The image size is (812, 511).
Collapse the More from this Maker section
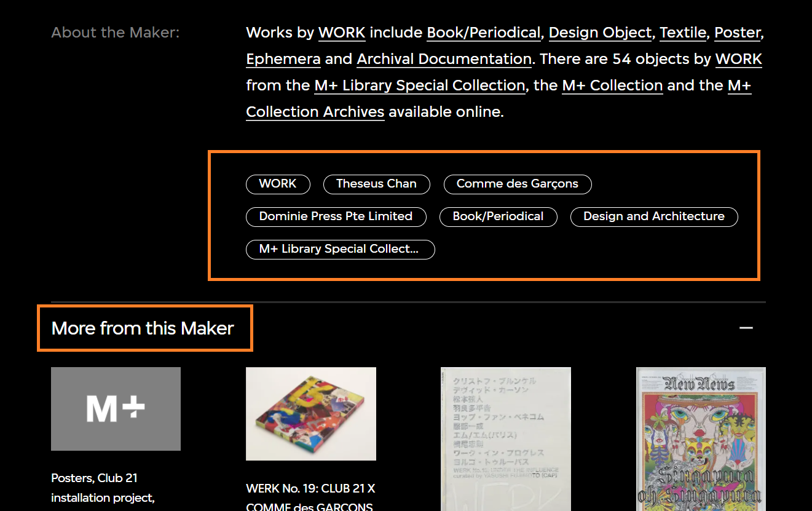746,328
